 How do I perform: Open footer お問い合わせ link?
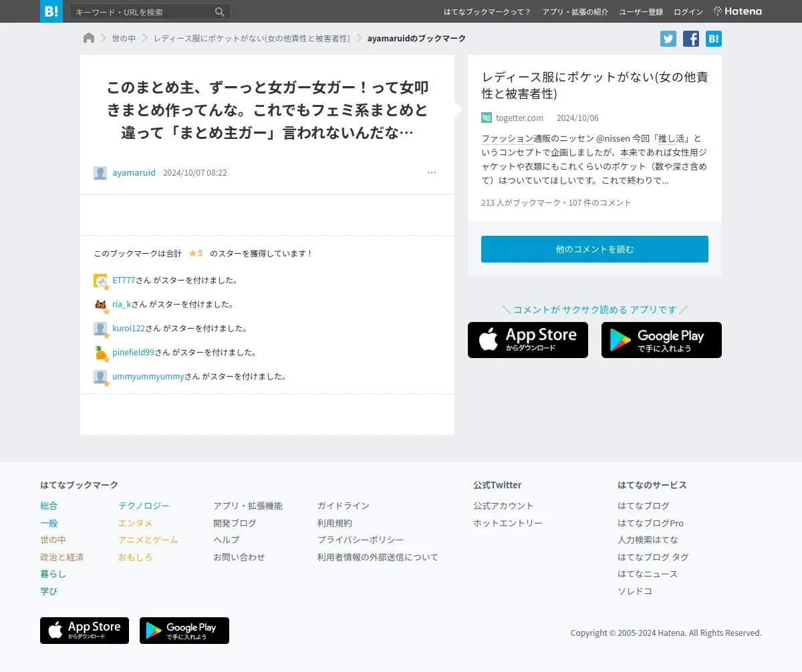tap(239, 557)
